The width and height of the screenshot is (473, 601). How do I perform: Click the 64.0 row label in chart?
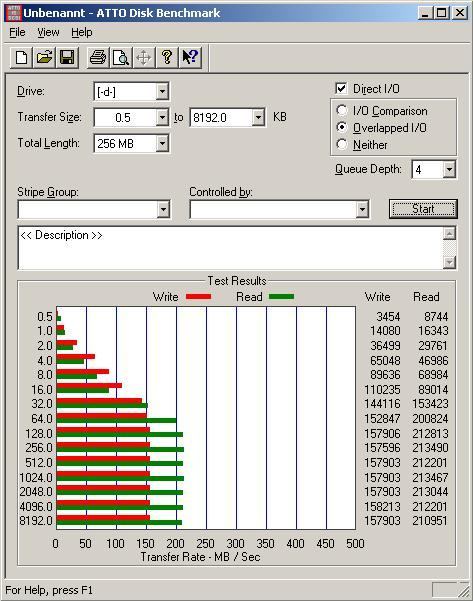pyautogui.click(x=42, y=419)
